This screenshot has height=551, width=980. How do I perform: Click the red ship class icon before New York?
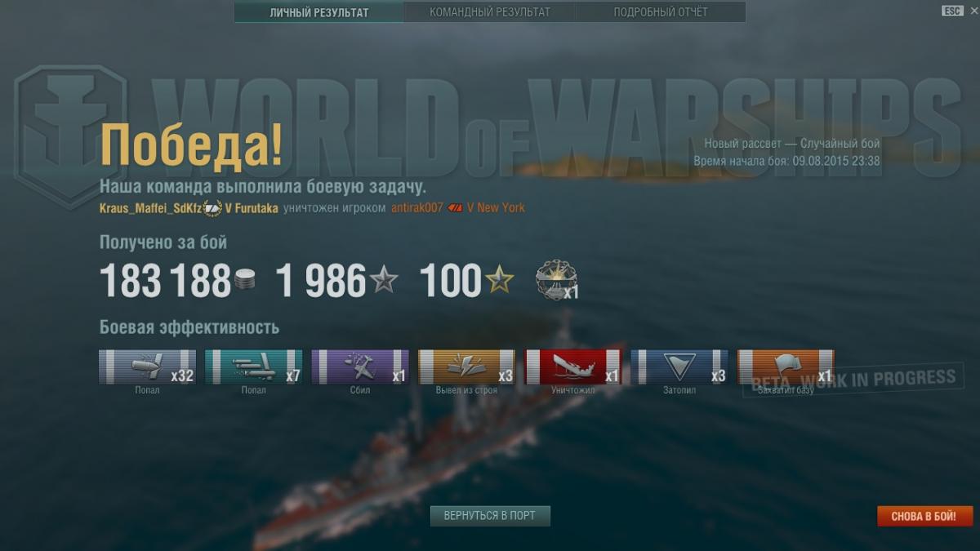(x=455, y=208)
